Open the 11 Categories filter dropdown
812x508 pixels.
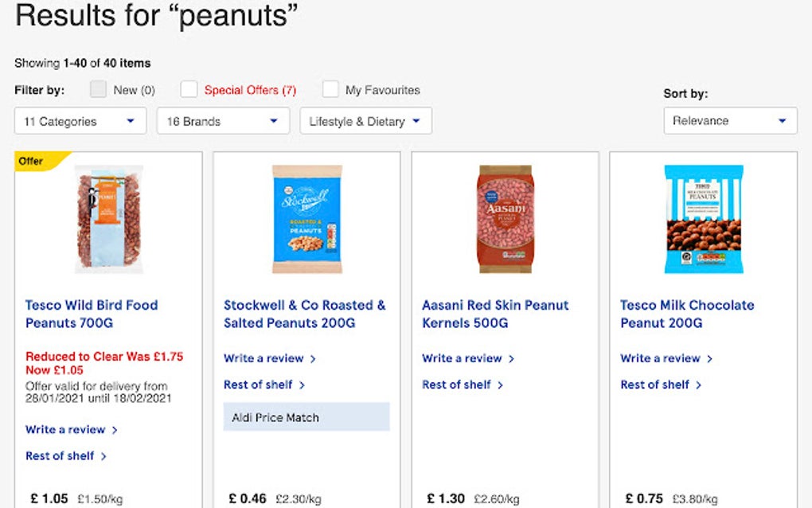(x=80, y=120)
